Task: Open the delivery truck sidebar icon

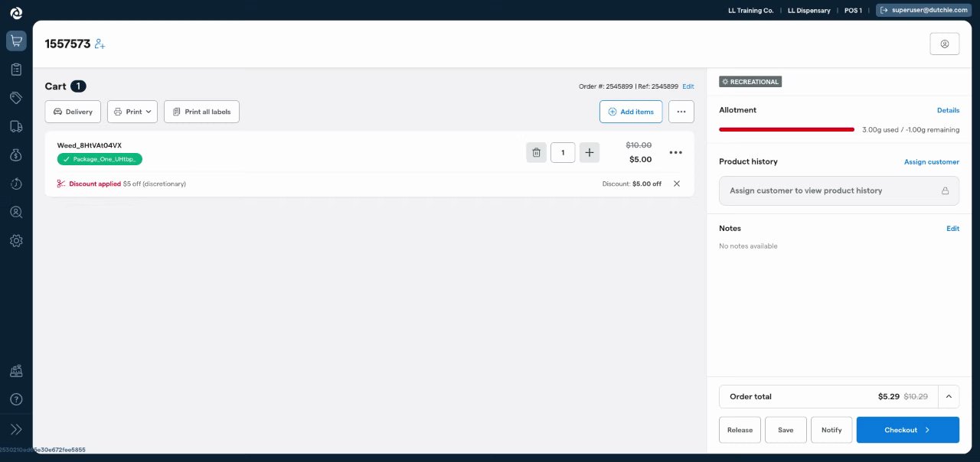Action: coord(16,126)
